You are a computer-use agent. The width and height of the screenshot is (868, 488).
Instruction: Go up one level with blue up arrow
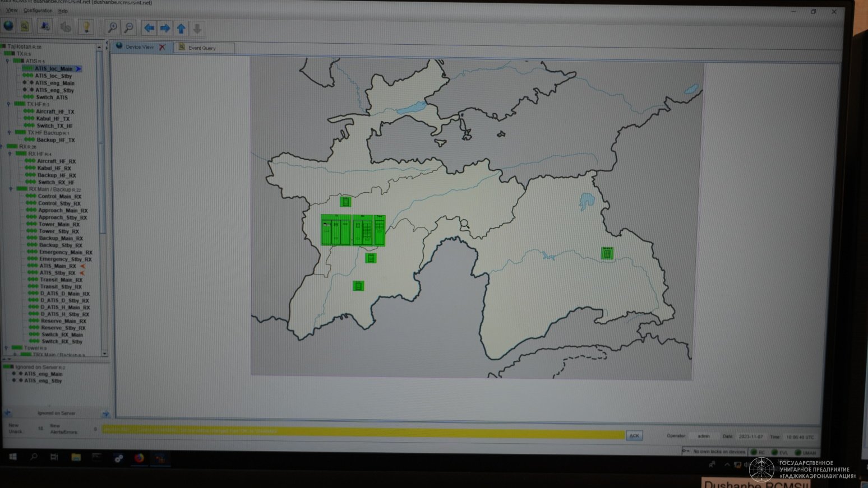click(181, 28)
